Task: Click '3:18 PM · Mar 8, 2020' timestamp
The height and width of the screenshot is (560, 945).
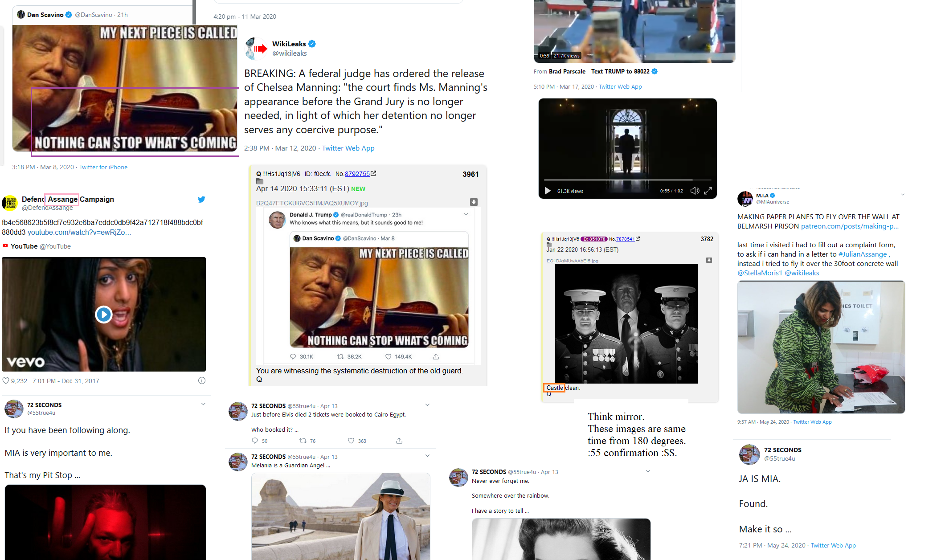Action: pos(43,167)
